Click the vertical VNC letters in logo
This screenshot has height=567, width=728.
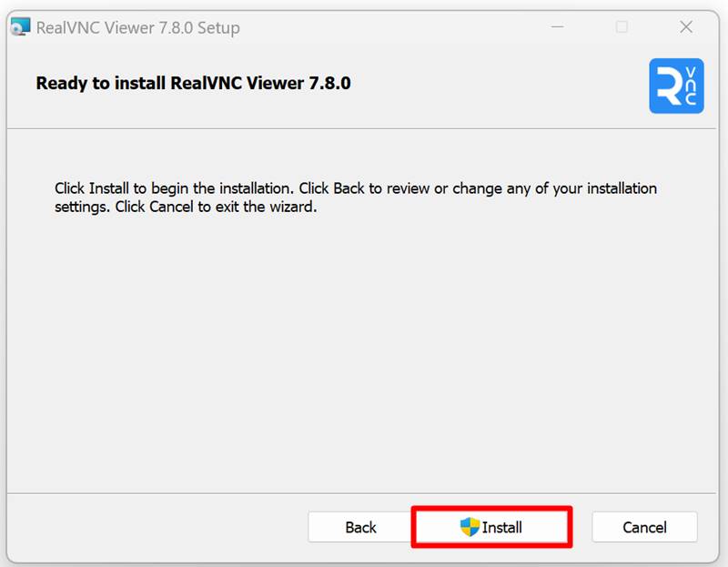(691, 86)
